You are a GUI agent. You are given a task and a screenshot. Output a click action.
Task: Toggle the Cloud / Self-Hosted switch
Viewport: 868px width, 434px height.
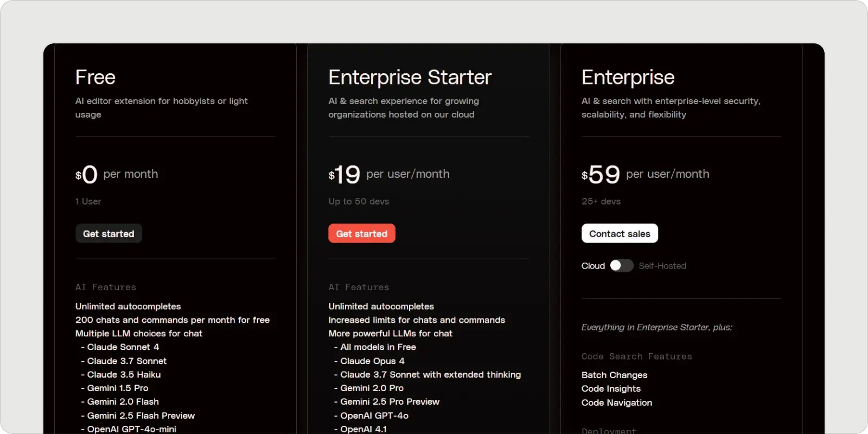pyautogui.click(x=621, y=266)
